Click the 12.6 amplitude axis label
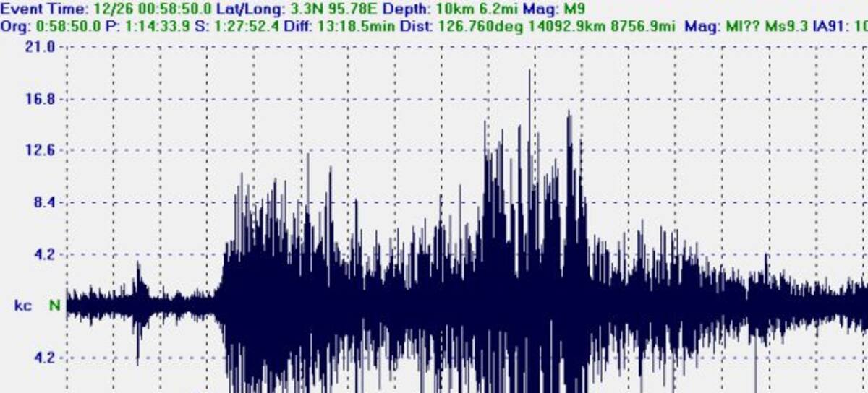 [41, 151]
